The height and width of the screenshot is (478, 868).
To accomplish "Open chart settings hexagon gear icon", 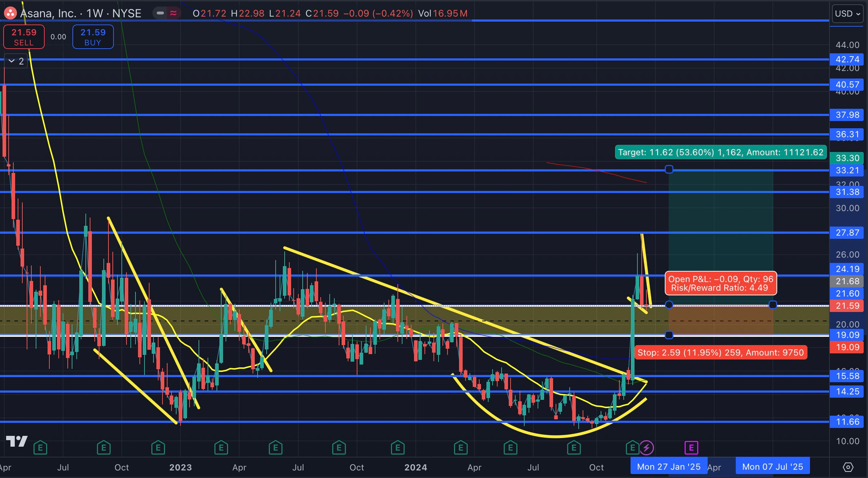I will coord(848,467).
